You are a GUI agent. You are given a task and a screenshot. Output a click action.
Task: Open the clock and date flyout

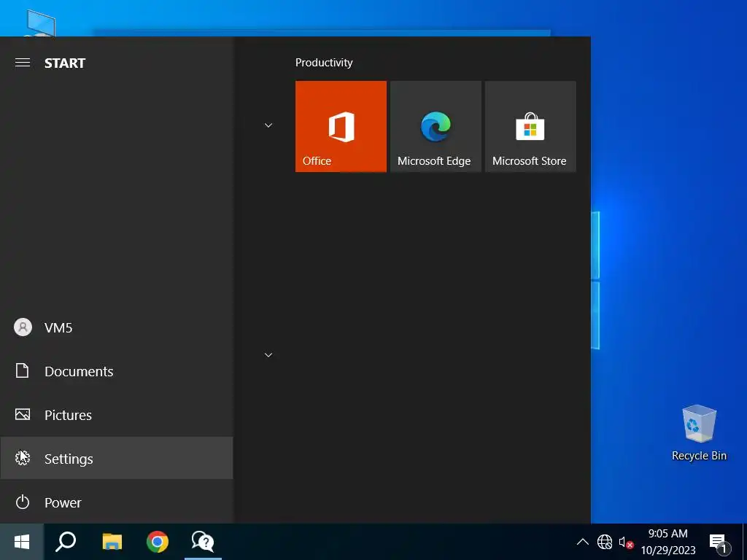click(668, 542)
